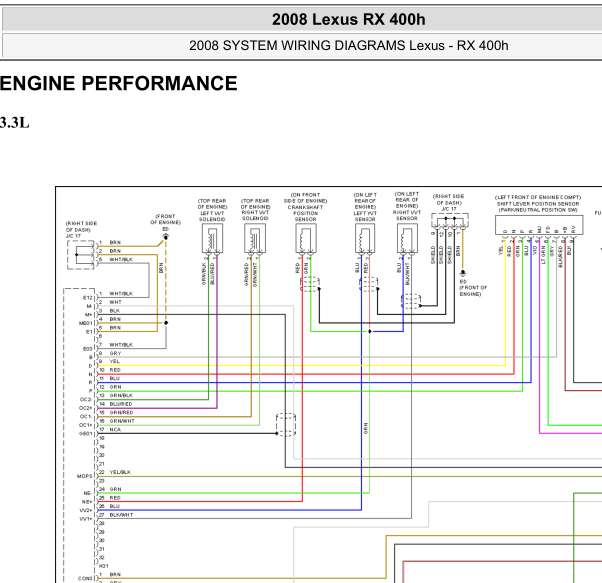This screenshot has width=602, height=583.
Task: Click the vertical "LT GRN" wire label
Action: click(x=543, y=255)
